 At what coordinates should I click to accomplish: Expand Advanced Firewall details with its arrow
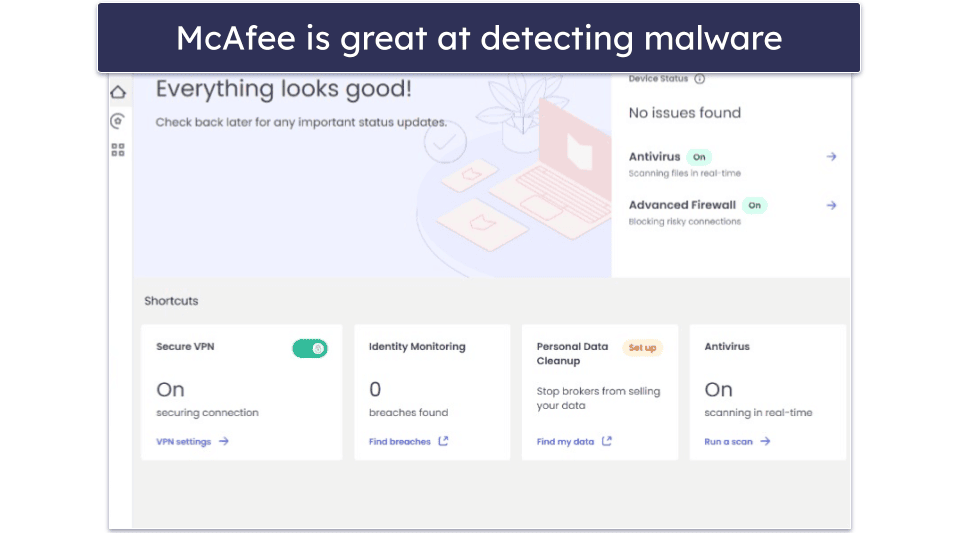click(831, 205)
